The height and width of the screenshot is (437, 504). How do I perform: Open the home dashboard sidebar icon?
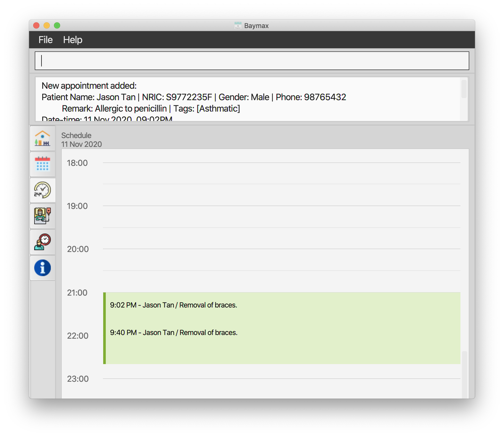(43, 139)
